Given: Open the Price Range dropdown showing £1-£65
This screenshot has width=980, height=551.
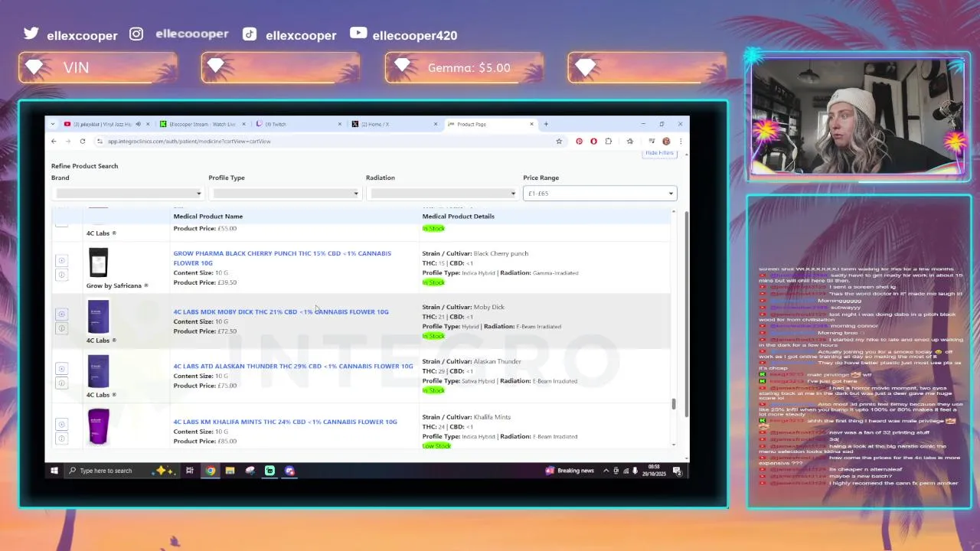Looking at the screenshot, I should coord(599,193).
